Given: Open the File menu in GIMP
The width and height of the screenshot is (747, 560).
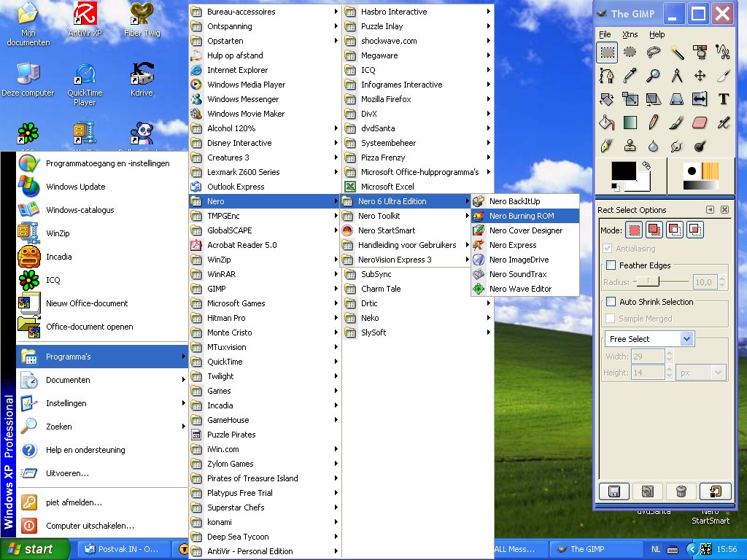Looking at the screenshot, I should click(605, 34).
